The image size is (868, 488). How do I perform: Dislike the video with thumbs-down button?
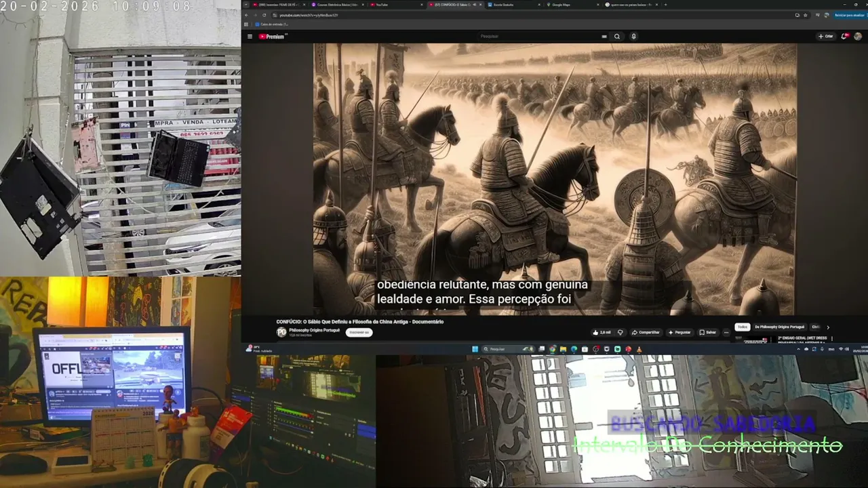click(x=619, y=332)
